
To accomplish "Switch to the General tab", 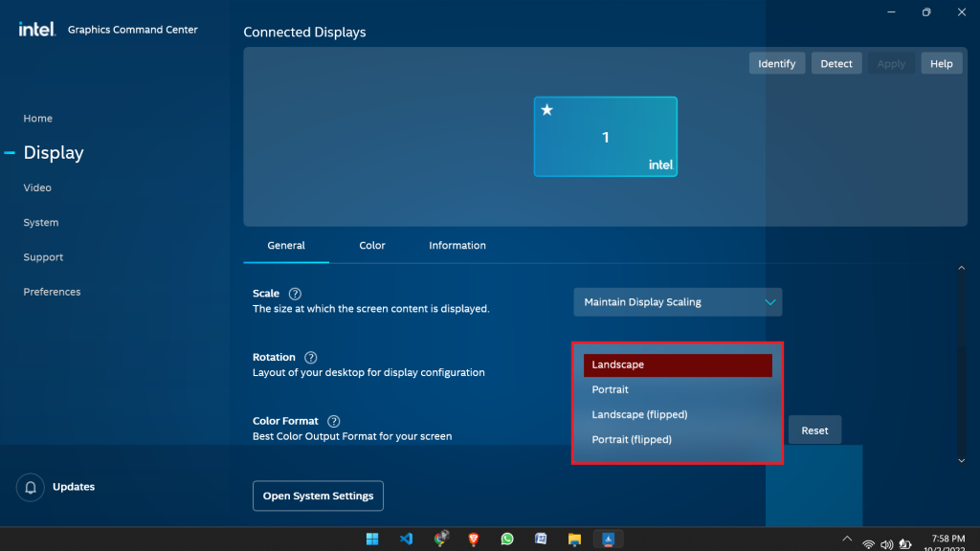I will tap(286, 246).
